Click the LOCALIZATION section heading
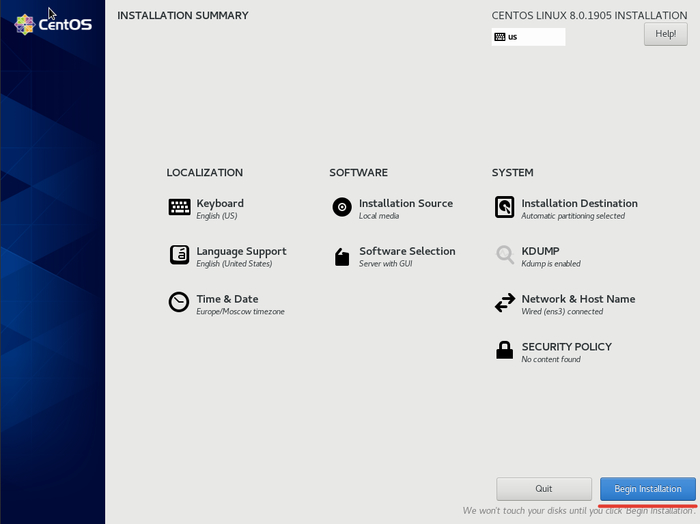This screenshot has height=524, width=700. pos(204,172)
